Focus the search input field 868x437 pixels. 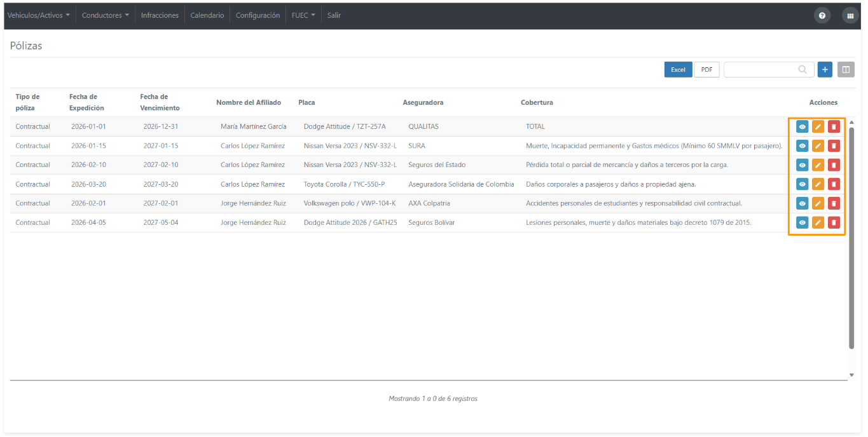pyautogui.click(x=769, y=70)
